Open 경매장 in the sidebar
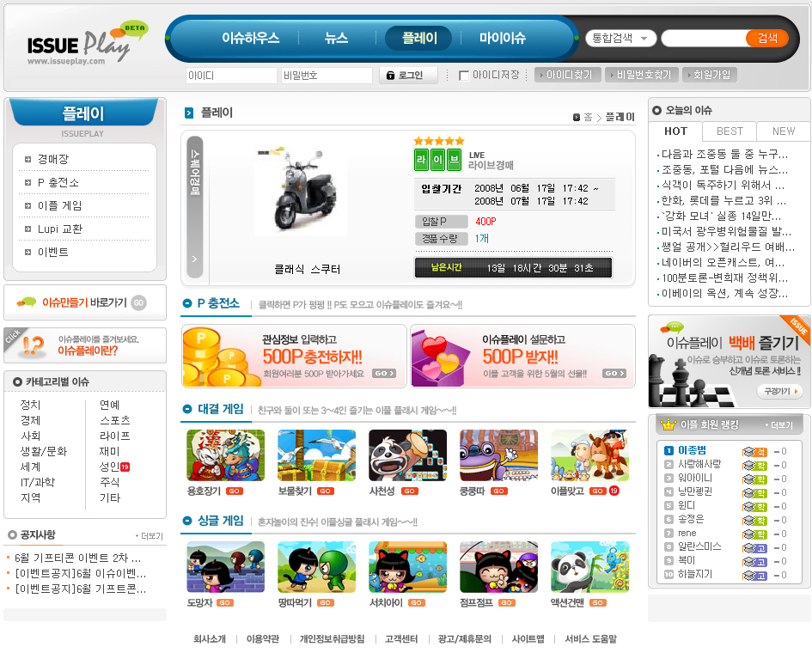Image resolution: width=812 pixels, height=653 pixels. 52,159
